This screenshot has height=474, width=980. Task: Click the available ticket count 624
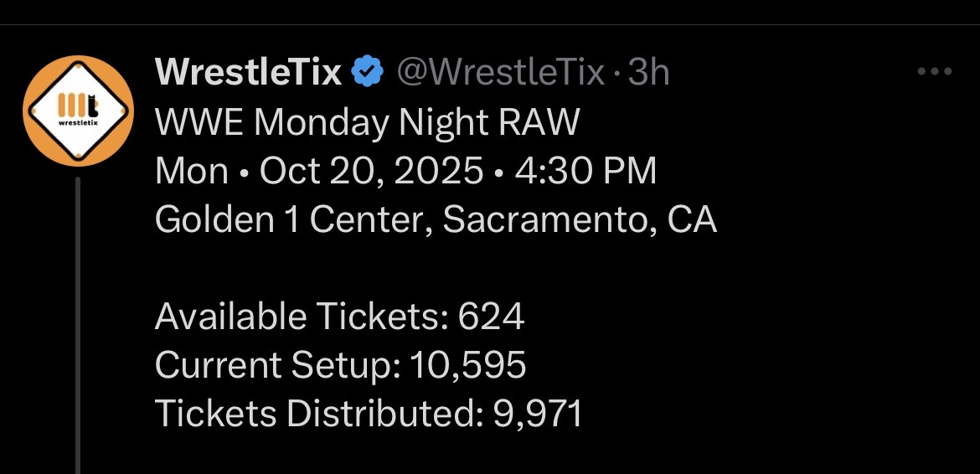click(492, 317)
